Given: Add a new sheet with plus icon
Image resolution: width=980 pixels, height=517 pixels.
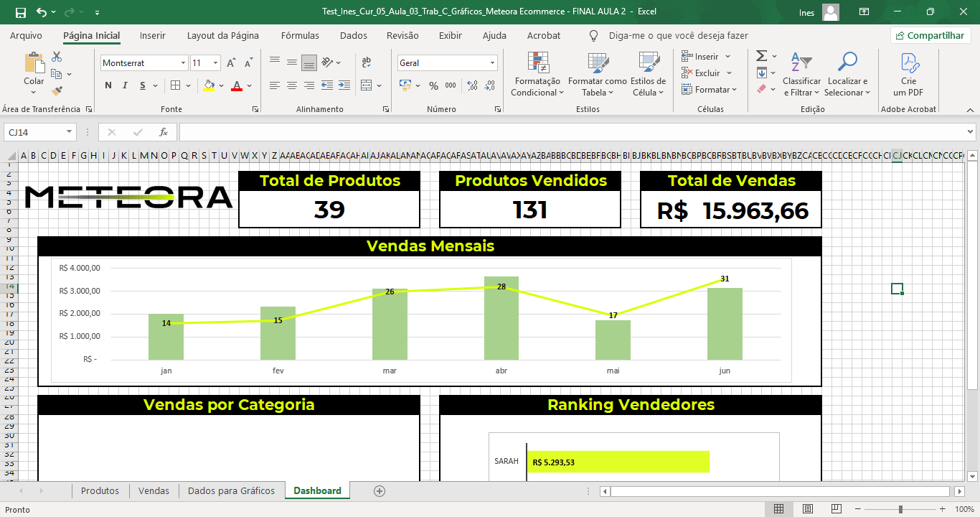Looking at the screenshot, I should click(x=380, y=491).
